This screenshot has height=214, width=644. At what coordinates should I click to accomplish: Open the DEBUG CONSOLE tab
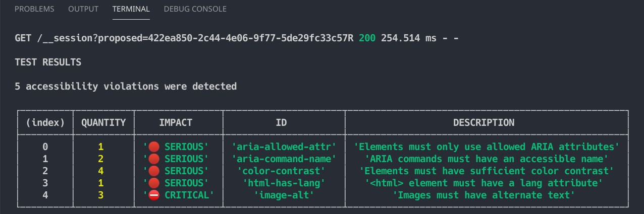195,9
